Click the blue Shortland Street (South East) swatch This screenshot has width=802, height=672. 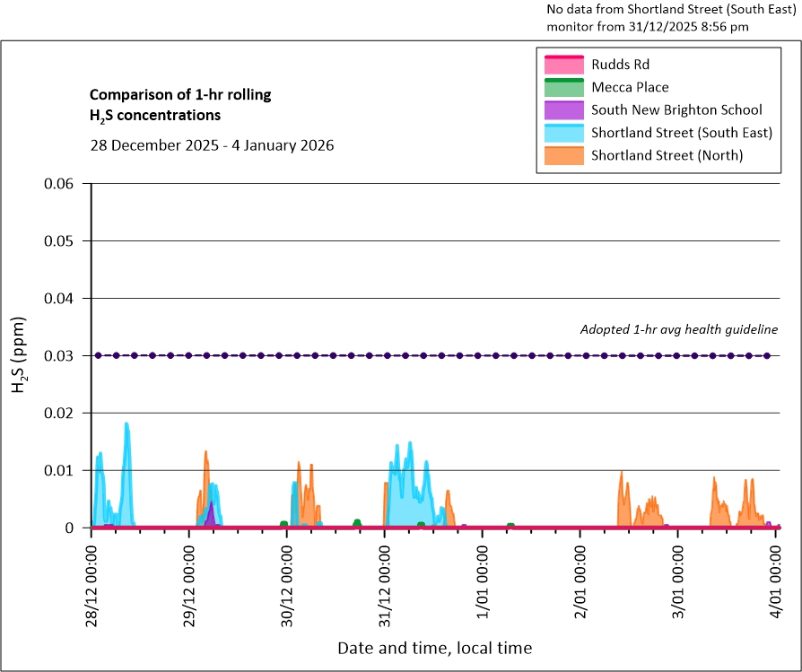(x=562, y=133)
